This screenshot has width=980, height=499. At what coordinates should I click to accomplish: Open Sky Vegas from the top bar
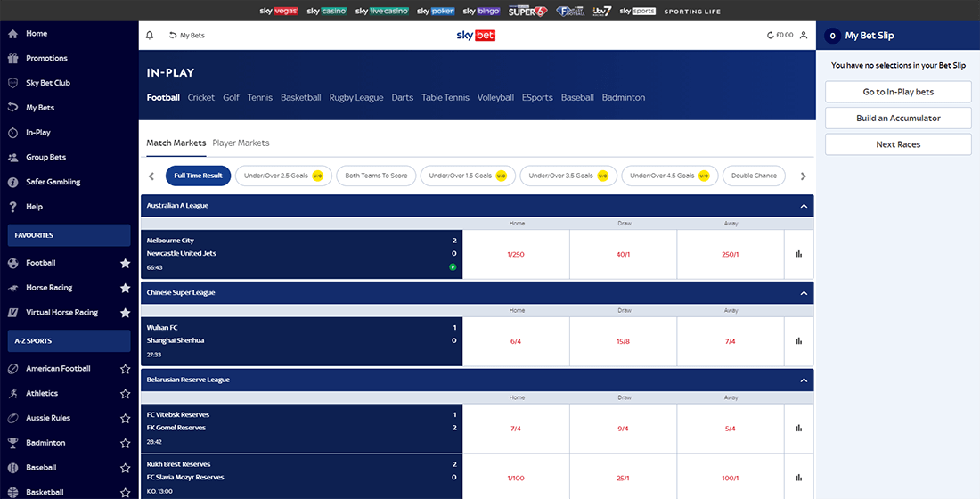(x=279, y=12)
